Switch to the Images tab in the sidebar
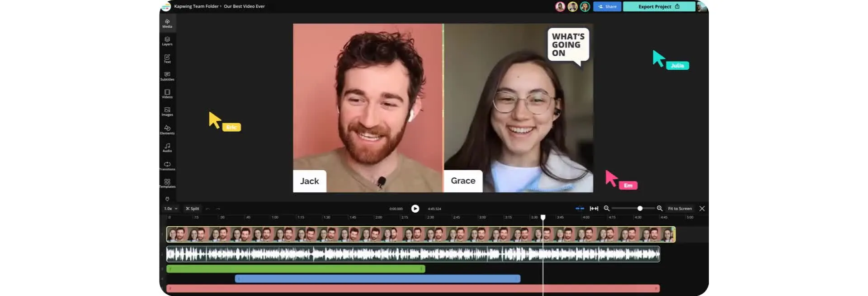Screen dimensions: 868x296 [167, 112]
